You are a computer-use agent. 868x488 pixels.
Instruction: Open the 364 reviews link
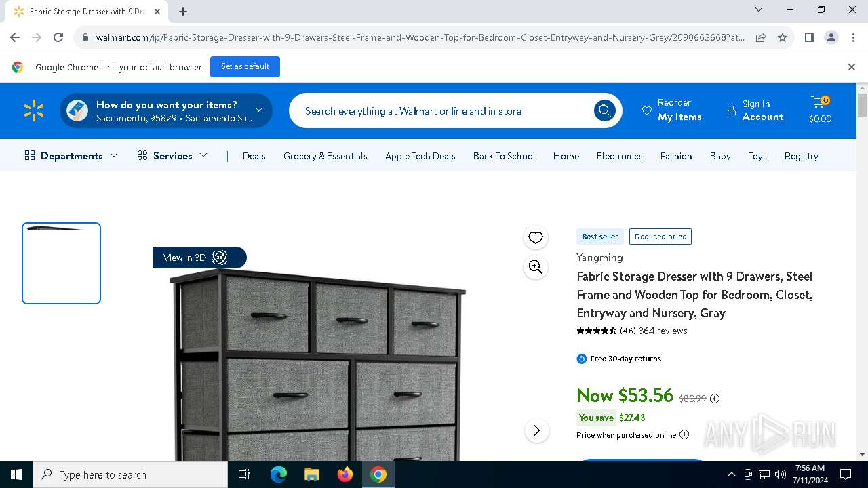click(663, 331)
